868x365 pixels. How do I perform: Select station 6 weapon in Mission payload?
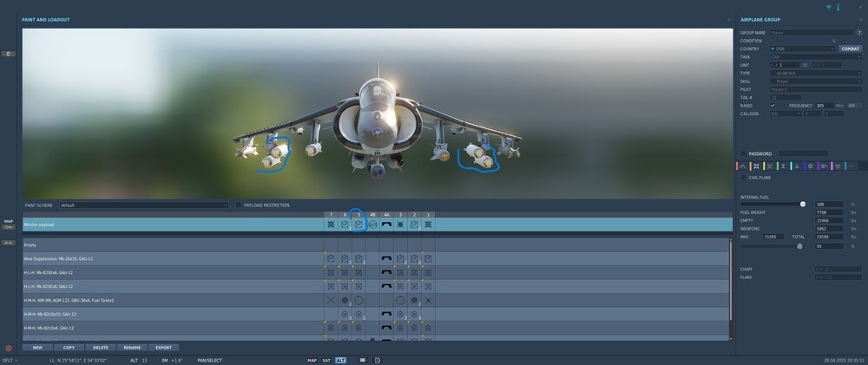345,224
